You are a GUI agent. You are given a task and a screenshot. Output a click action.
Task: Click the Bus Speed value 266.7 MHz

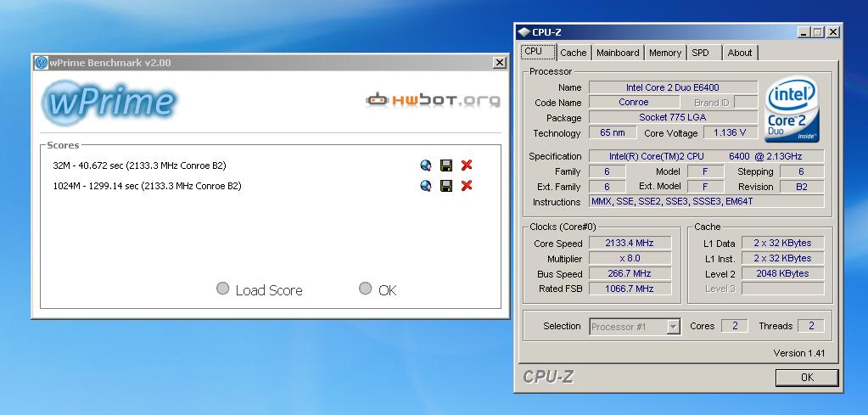click(x=630, y=273)
